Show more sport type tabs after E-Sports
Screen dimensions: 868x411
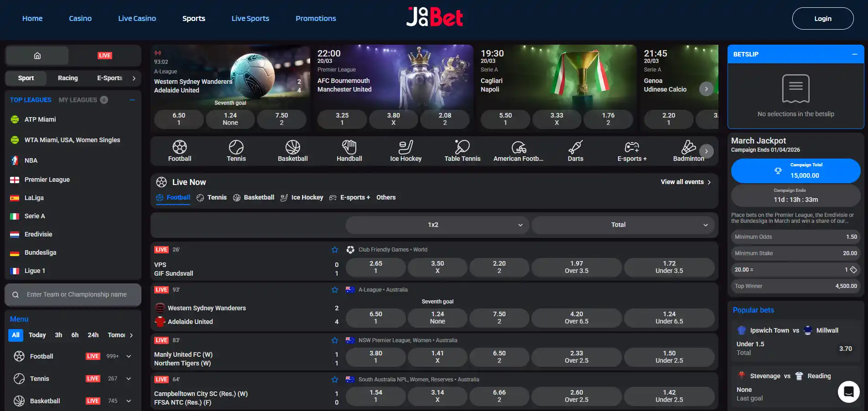[134, 78]
